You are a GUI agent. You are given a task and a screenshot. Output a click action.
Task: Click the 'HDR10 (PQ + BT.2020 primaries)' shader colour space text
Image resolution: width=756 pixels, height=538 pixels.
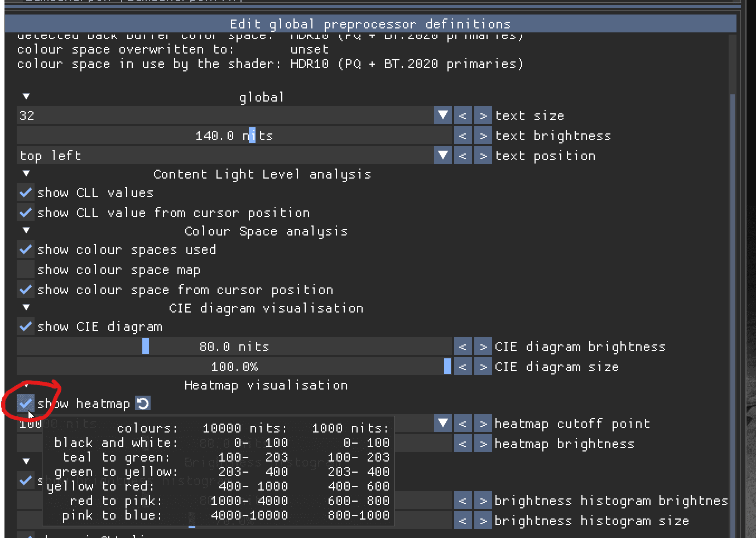tap(407, 64)
